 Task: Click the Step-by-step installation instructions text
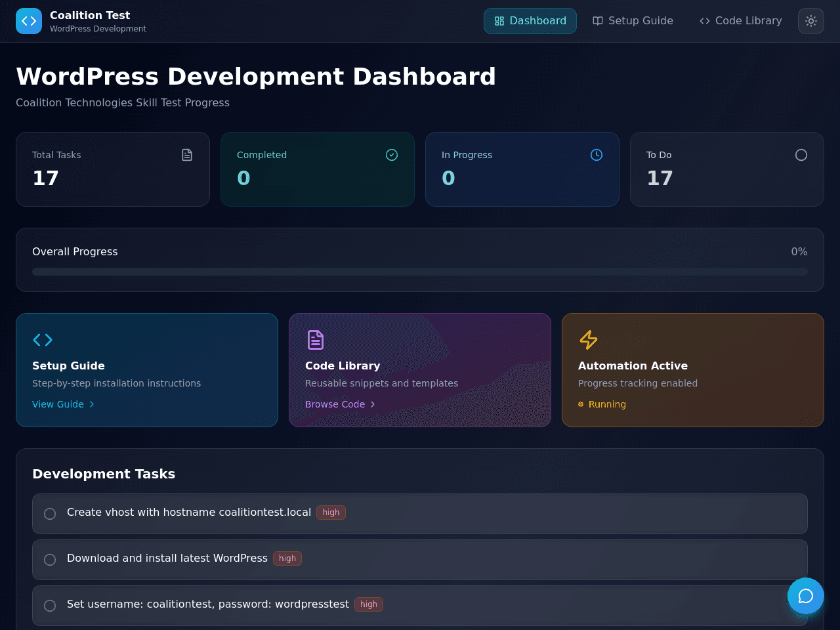click(x=117, y=383)
